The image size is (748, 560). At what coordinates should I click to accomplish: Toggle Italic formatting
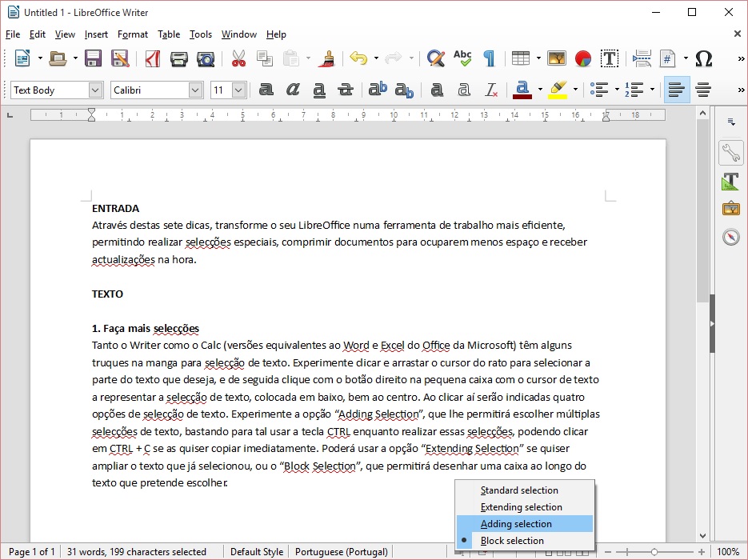point(293,90)
